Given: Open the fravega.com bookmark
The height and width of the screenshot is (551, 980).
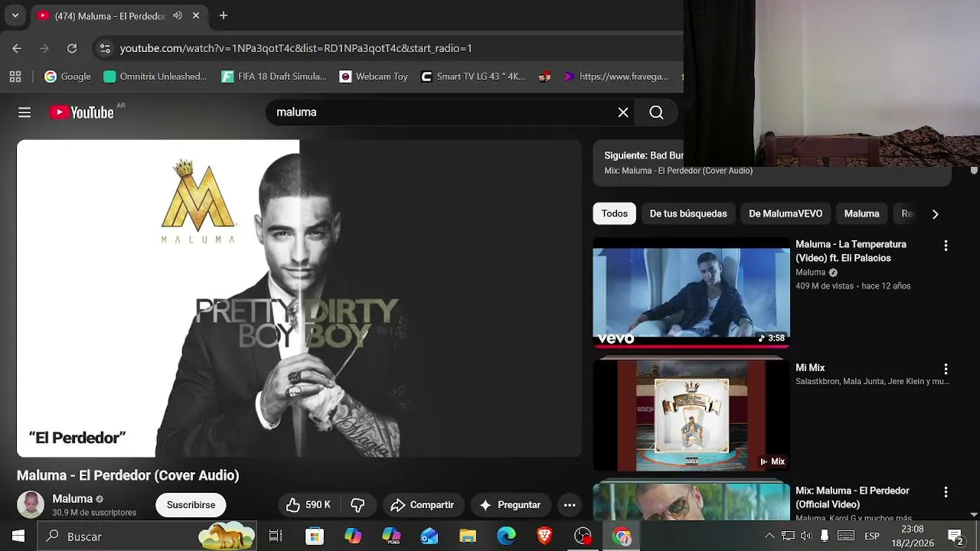Looking at the screenshot, I should [616, 77].
